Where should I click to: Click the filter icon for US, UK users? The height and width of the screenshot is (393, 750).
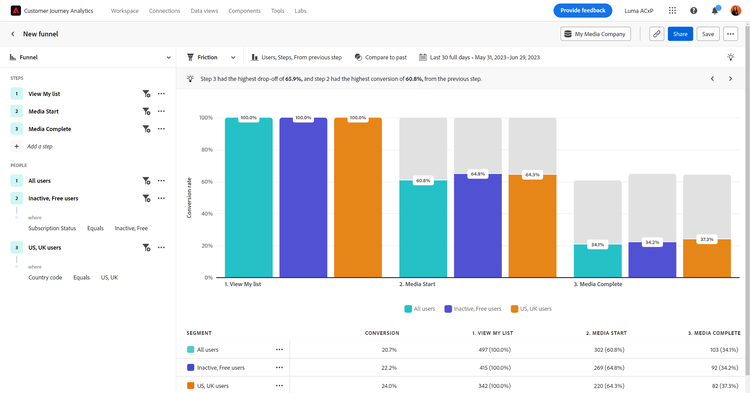pyautogui.click(x=146, y=248)
